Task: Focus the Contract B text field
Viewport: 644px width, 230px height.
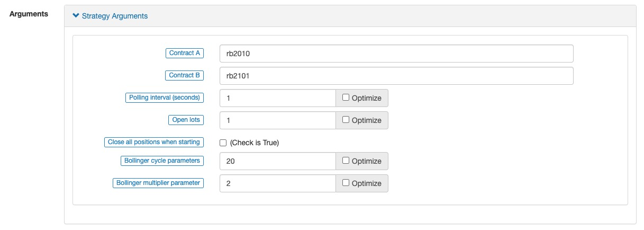Action: pos(396,76)
